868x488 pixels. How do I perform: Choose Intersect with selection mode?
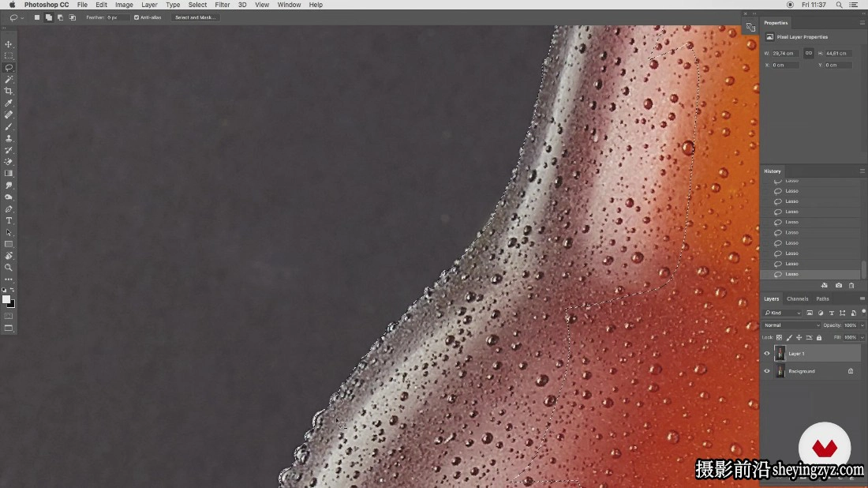point(72,17)
